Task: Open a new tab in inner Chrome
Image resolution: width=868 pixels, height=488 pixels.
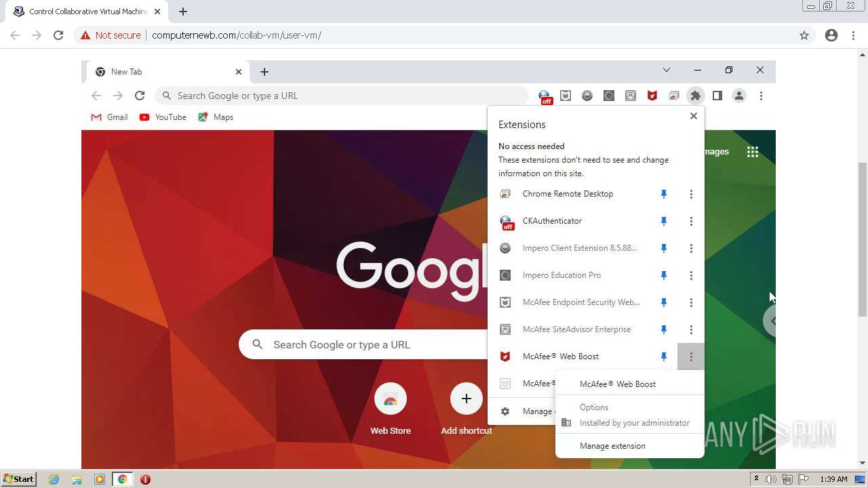Action: point(264,72)
